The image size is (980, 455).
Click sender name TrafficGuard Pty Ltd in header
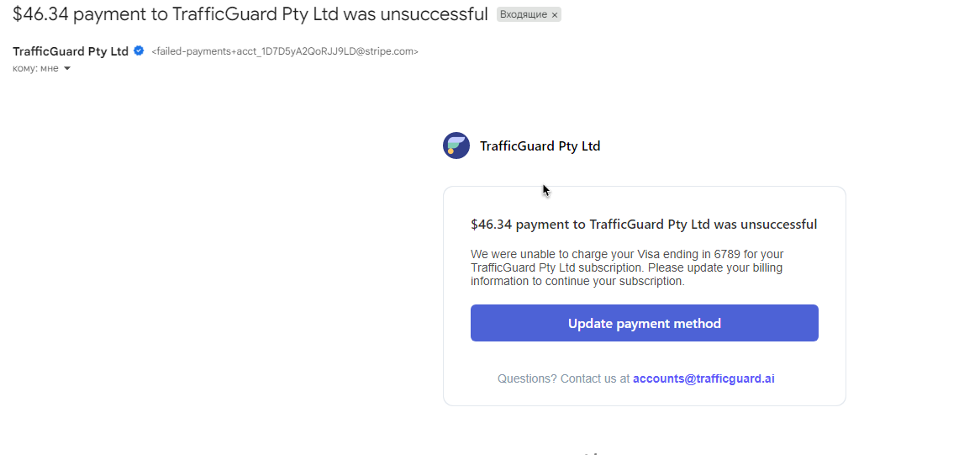click(71, 51)
